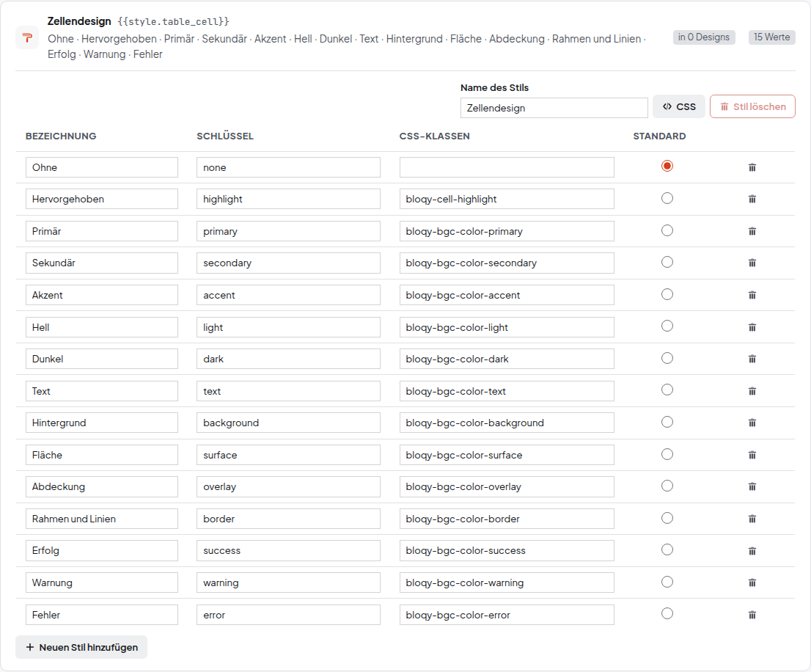Delete the Ohne row with trash icon
Image resolution: width=811 pixels, height=672 pixels.
click(x=752, y=167)
